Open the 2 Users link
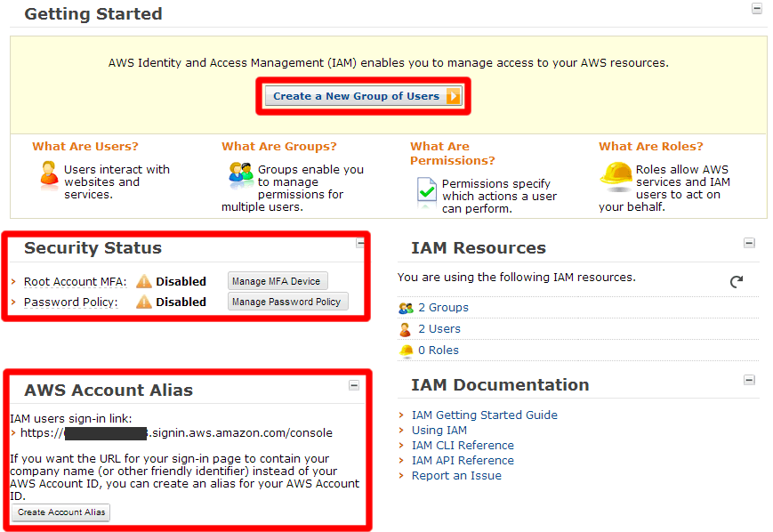773x532 pixels. coord(439,329)
